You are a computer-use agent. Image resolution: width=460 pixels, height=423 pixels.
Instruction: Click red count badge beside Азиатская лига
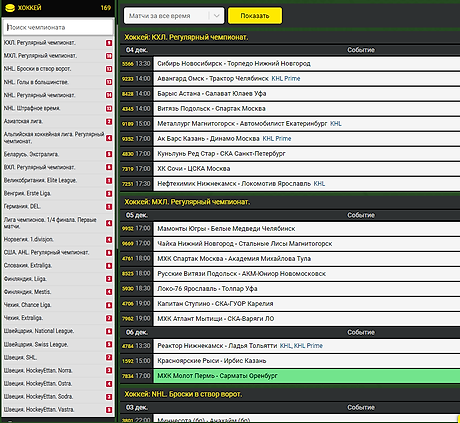(109, 122)
